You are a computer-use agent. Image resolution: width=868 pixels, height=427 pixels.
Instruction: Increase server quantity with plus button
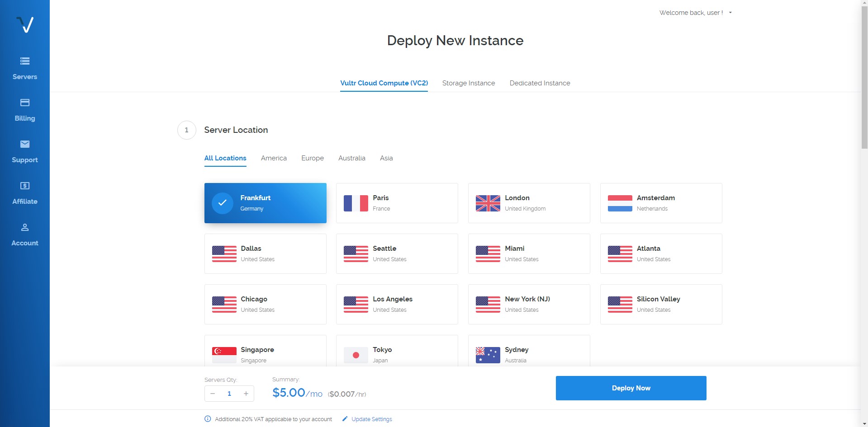pos(246,394)
